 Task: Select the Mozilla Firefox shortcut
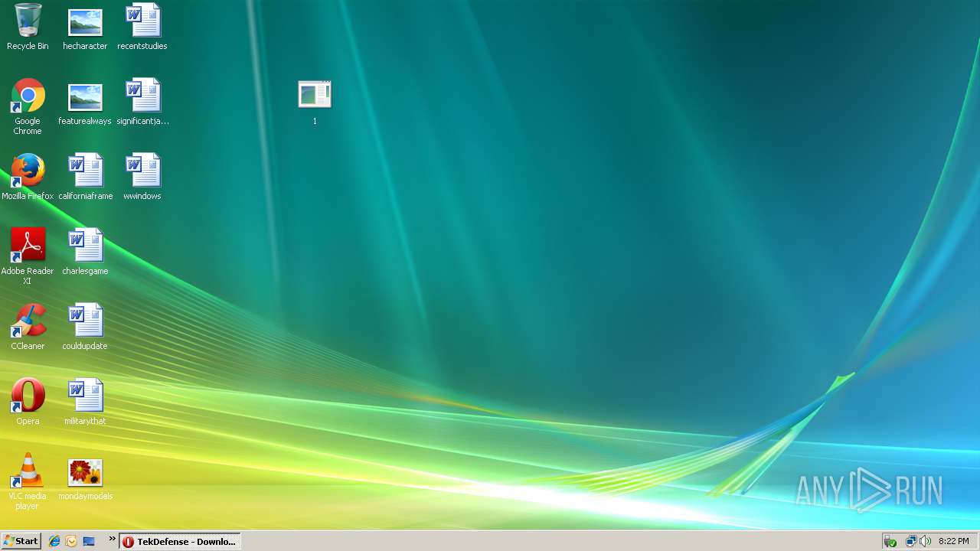pyautogui.click(x=28, y=178)
